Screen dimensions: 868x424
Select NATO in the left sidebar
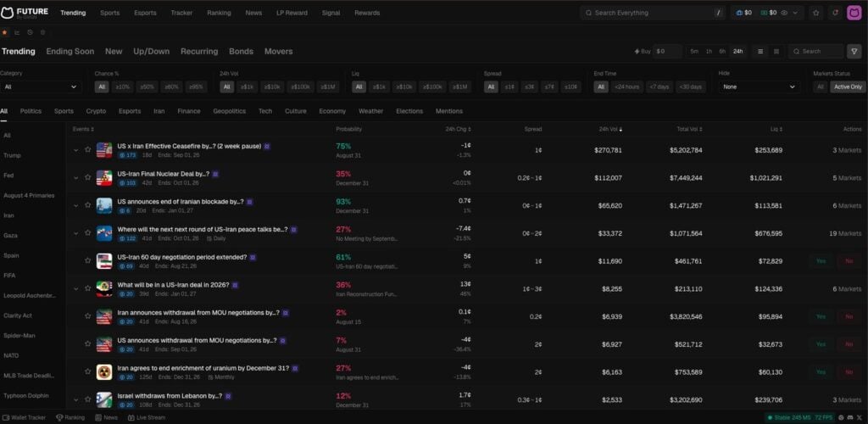click(11, 355)
